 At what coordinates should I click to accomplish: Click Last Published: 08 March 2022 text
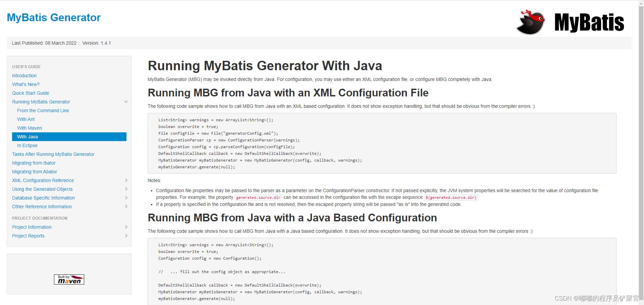(44, 43)
